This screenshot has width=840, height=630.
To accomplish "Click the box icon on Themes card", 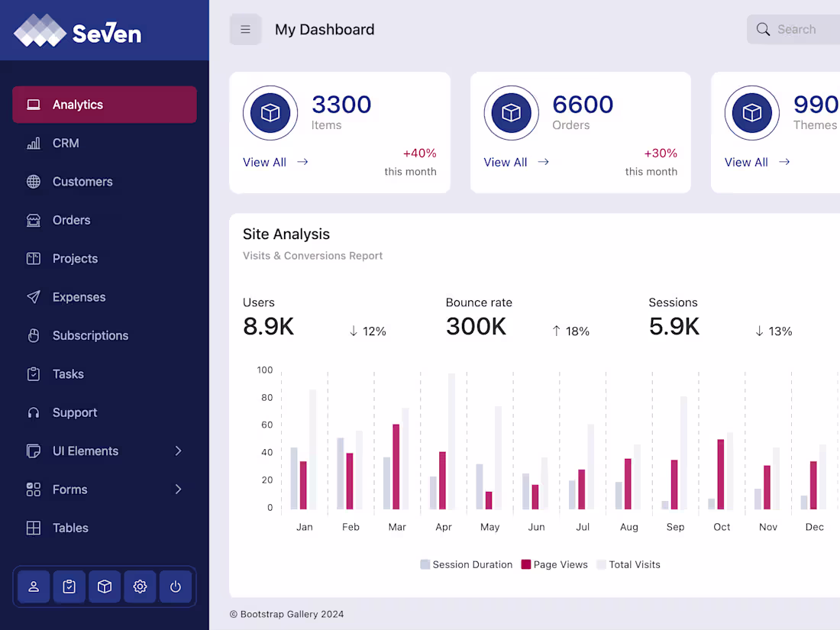I will click(x=752, y=113).
